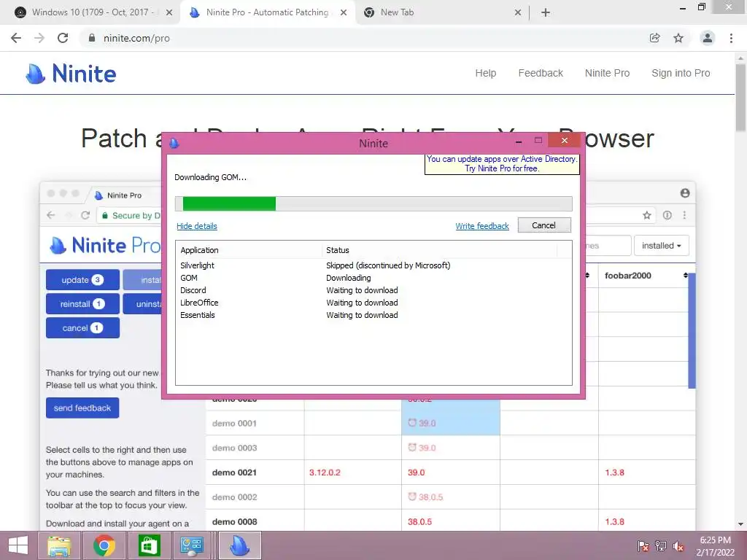This screenshot has width=747, height=560.
Task: Go back using browser back arrow
Action: pyautogui.click(x=16, y=38)
